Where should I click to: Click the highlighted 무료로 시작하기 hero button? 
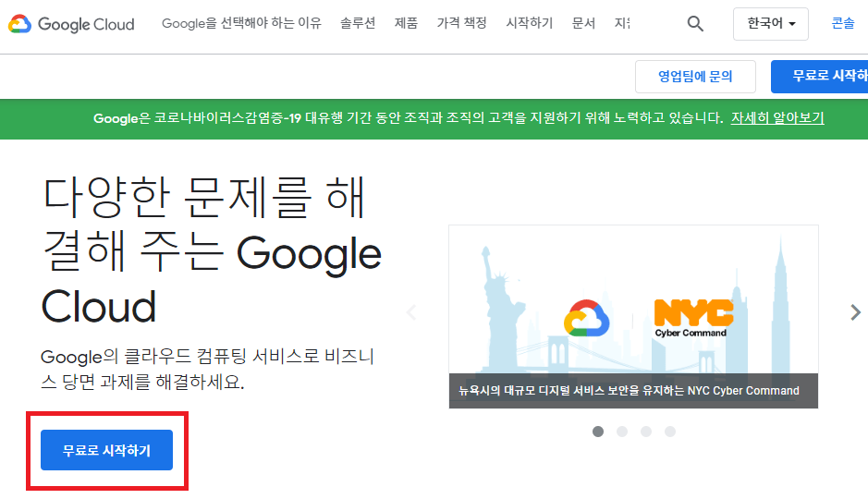tap(106, 450)
